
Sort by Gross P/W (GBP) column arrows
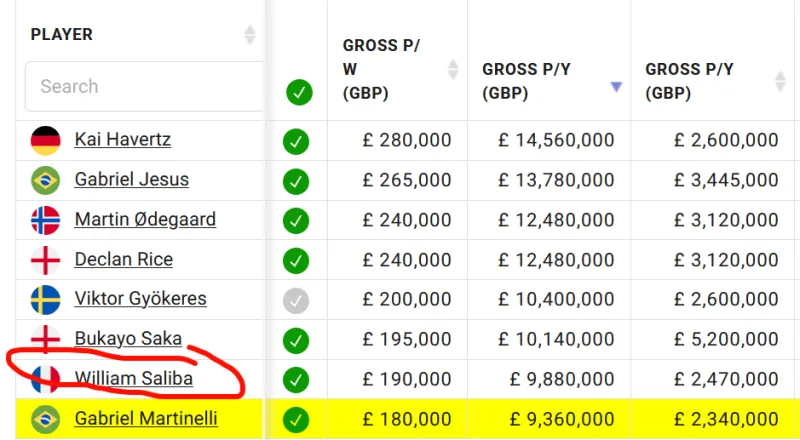[453, 69]
